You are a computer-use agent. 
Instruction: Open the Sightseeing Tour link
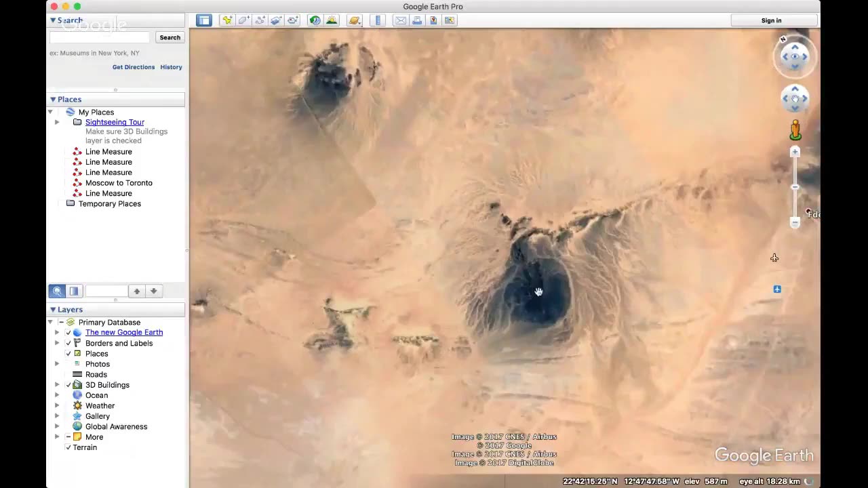coord(115,122)
